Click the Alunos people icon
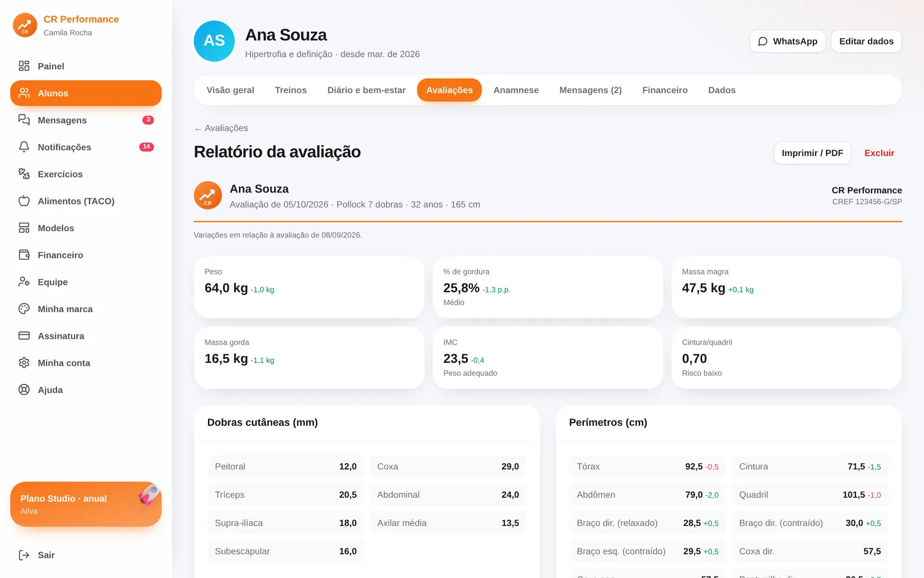The height and width of the screenshot is (578, 924). pos(24,93)
